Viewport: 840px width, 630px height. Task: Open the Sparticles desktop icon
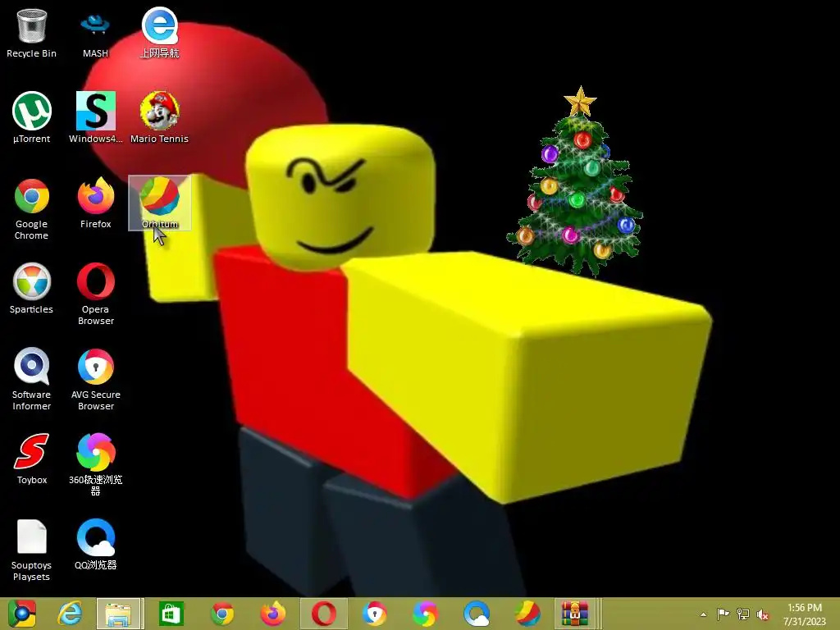point(32,289)
